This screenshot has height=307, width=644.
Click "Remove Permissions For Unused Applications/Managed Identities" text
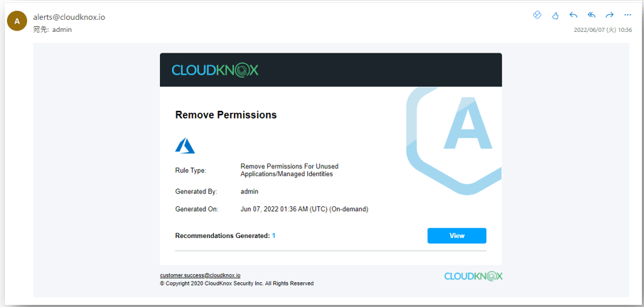pyautogui.click(x=289, y=171)
